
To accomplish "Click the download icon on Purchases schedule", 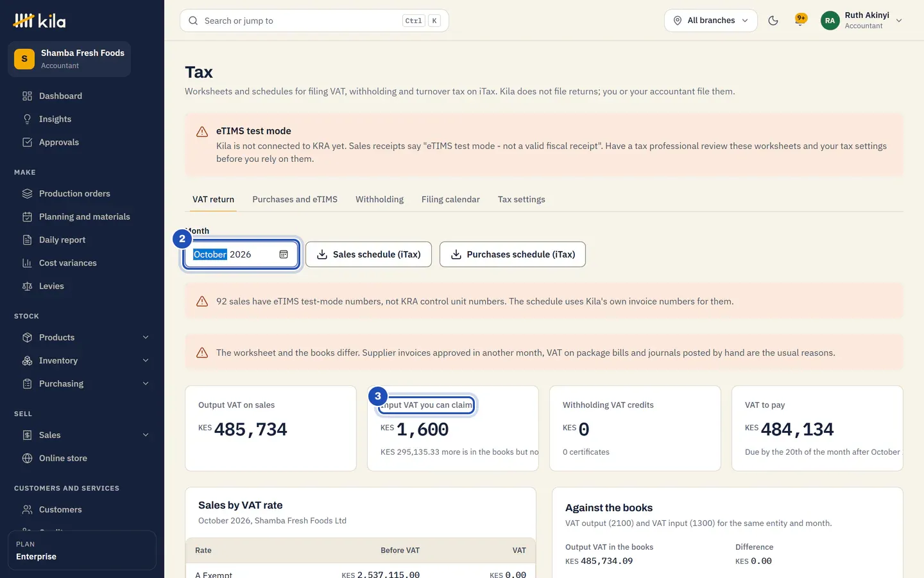I will (x=456, y=254).
